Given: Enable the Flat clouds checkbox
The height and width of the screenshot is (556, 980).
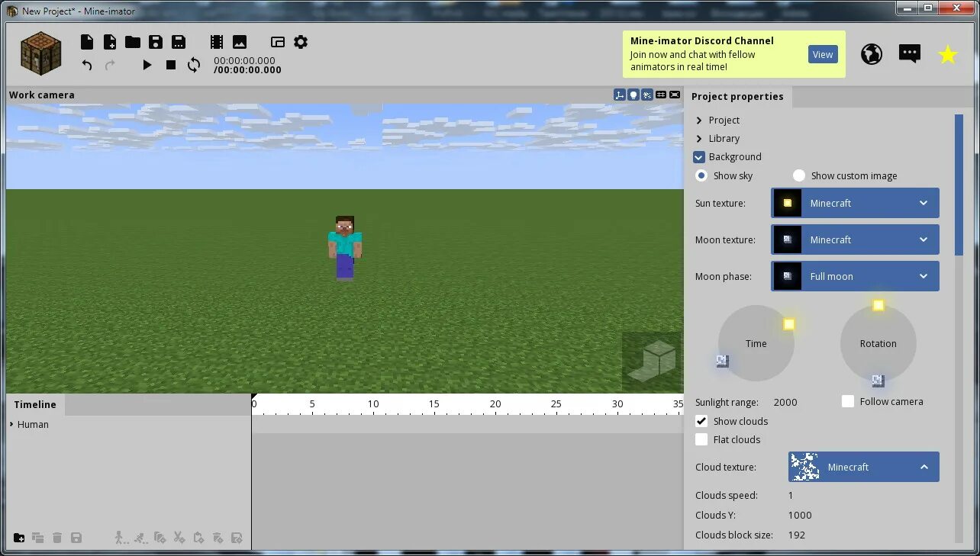Looking at the screenshot, I should [x=701, y=439].
